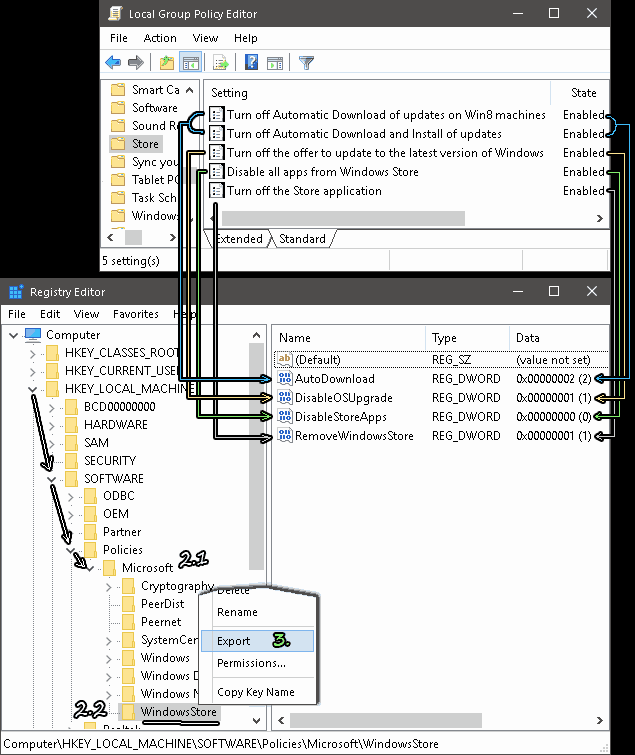Viewport: 635px width, 755px height.
Task: Open the View menu in Registry Editor
Action: [x=86, y=314]
